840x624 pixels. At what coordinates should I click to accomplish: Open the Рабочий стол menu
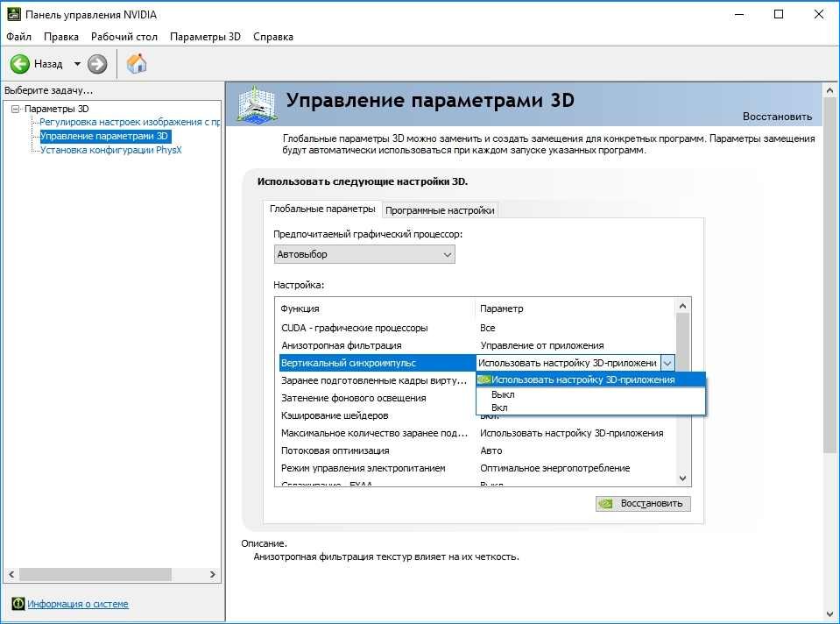coord(124,37)
